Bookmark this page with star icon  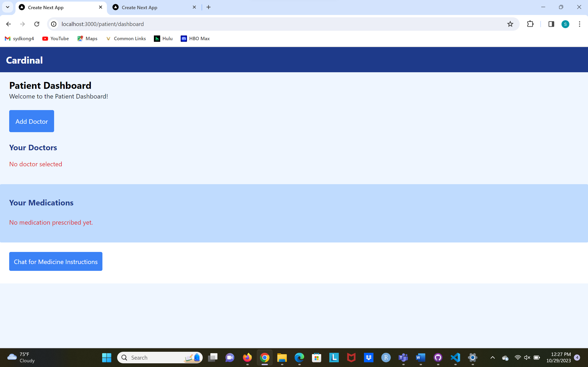tap(510, 24)
